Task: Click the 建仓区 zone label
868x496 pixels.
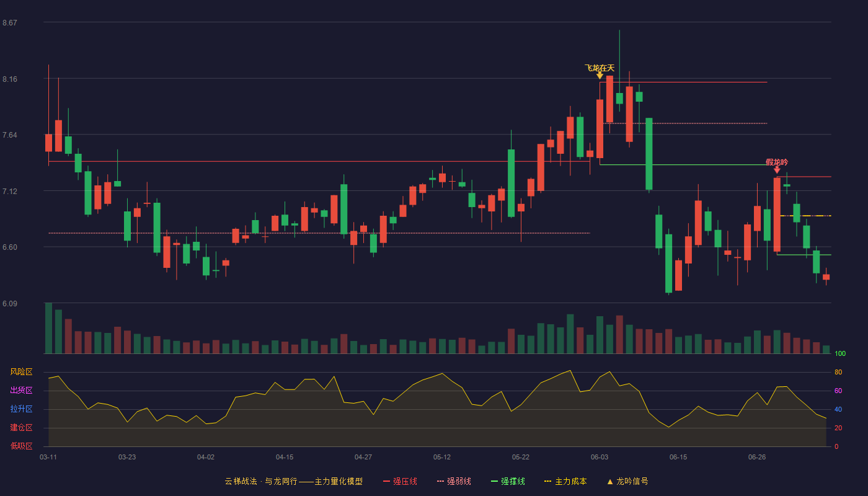Action: (21, 428)
